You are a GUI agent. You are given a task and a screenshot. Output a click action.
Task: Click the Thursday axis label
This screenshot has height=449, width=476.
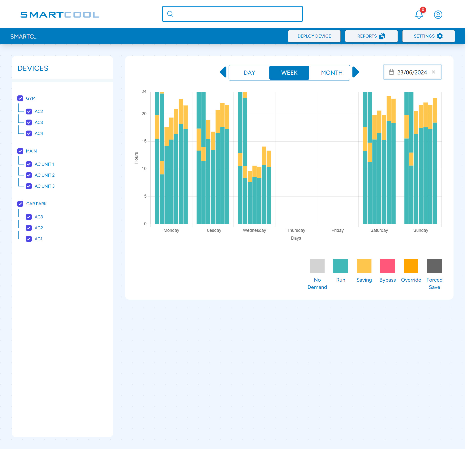coord(296,230)
